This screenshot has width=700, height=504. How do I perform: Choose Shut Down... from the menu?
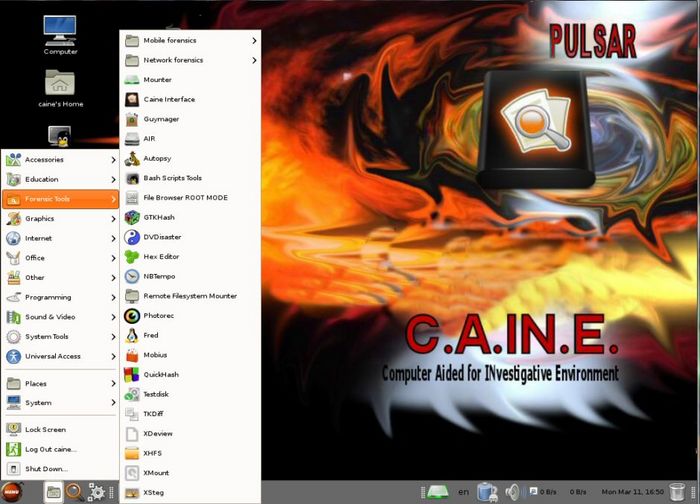pos(60,469)
